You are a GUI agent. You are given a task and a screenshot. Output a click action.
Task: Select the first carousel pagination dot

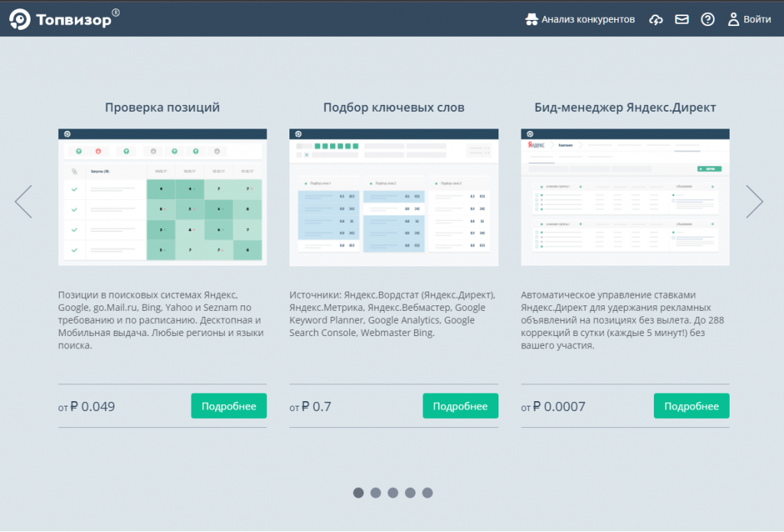358,493
